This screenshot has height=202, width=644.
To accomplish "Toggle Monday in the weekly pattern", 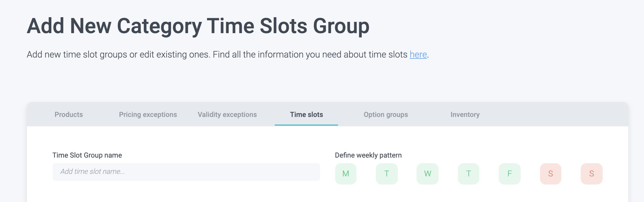I will pyautogui.click(x=345, y=174).
